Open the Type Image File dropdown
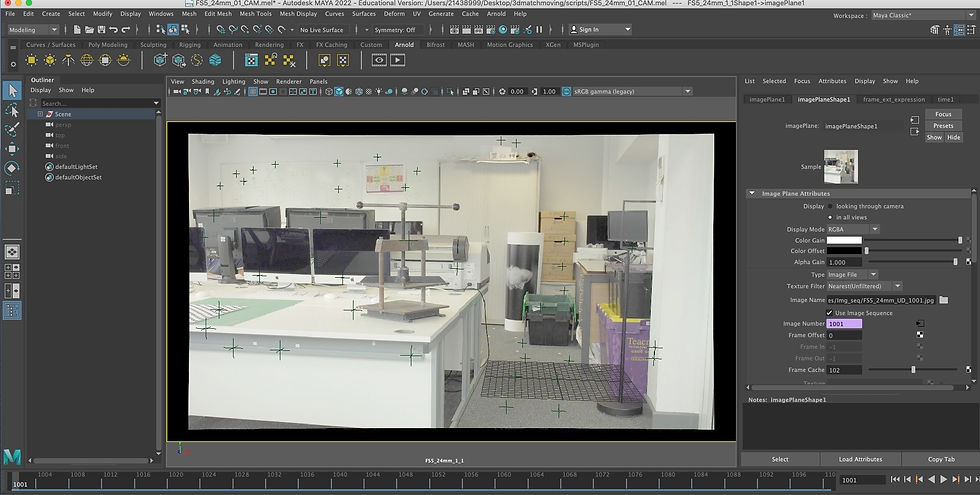 (852, 274)
